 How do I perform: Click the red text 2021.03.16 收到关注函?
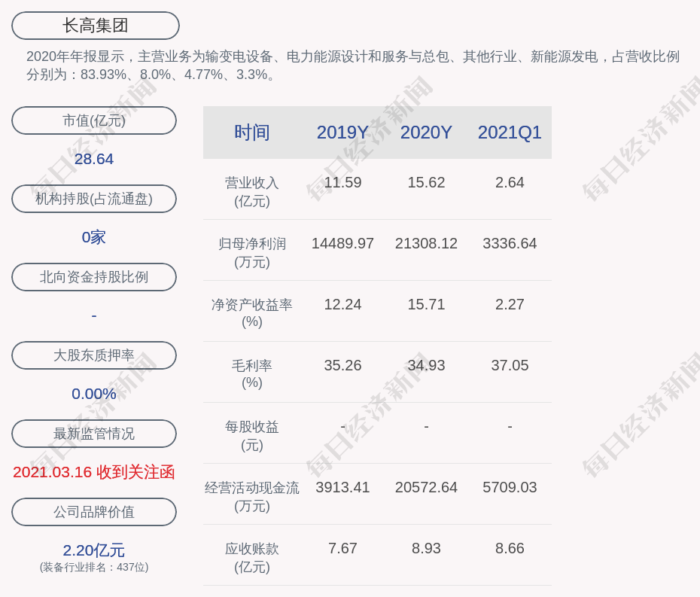coord(94,472)
